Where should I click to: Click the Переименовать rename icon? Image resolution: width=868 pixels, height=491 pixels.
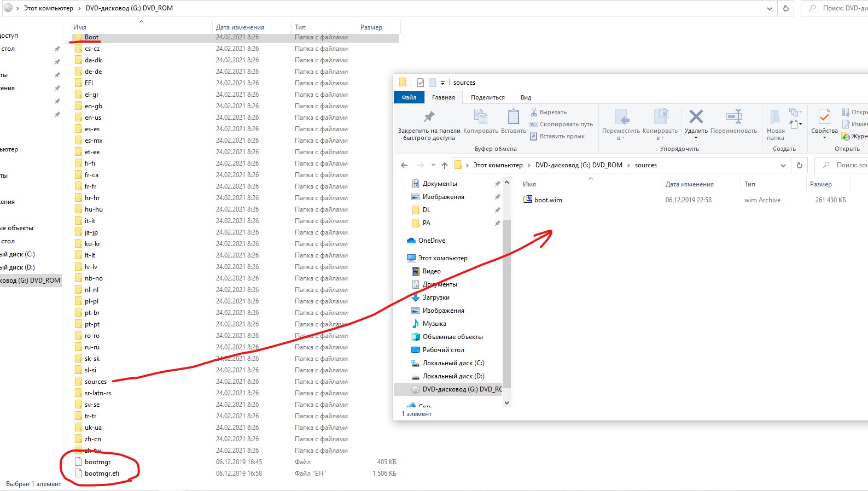tap(733, 117)
